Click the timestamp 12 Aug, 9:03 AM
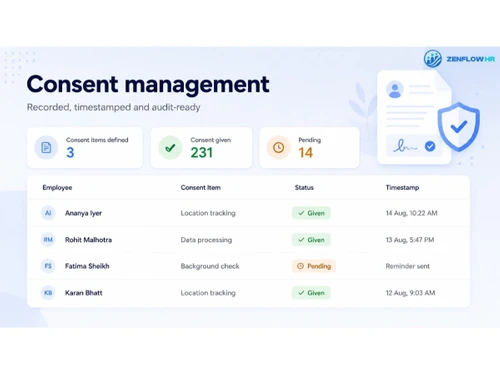This screenshot has width=500, height=375. pyautogui.click(x=410, y=293)
